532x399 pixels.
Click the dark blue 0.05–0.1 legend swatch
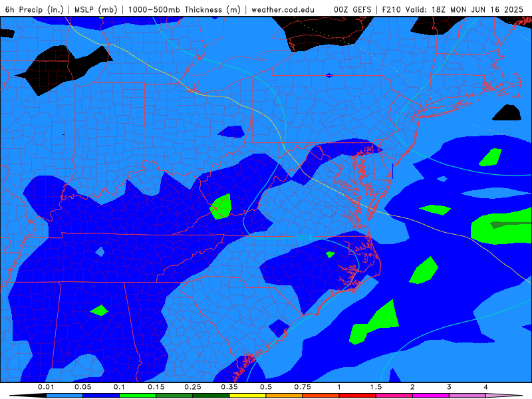pyautogui.click(x=101, y=396)
